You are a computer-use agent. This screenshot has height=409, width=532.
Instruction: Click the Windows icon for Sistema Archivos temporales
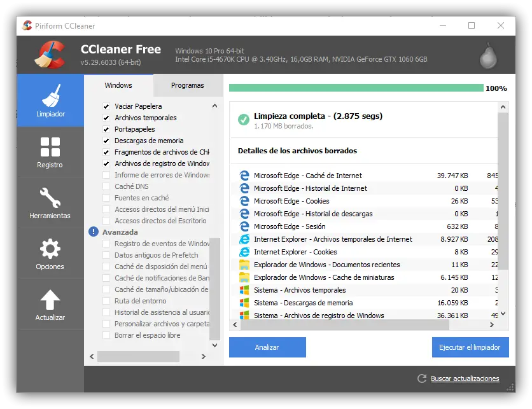244,290
